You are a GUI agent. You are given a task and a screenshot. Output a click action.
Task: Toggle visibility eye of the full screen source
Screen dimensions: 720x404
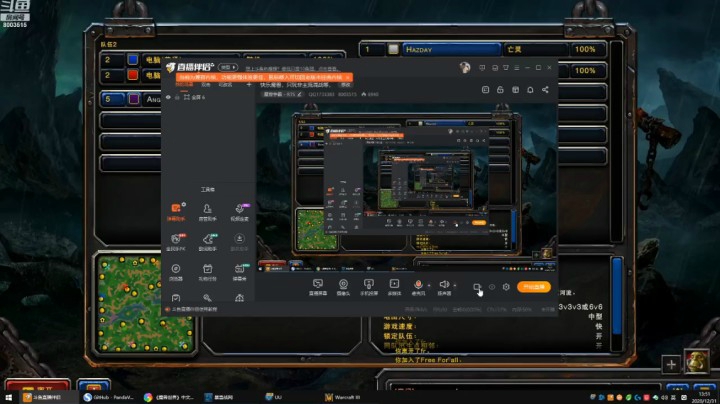(x=168, y=97)
